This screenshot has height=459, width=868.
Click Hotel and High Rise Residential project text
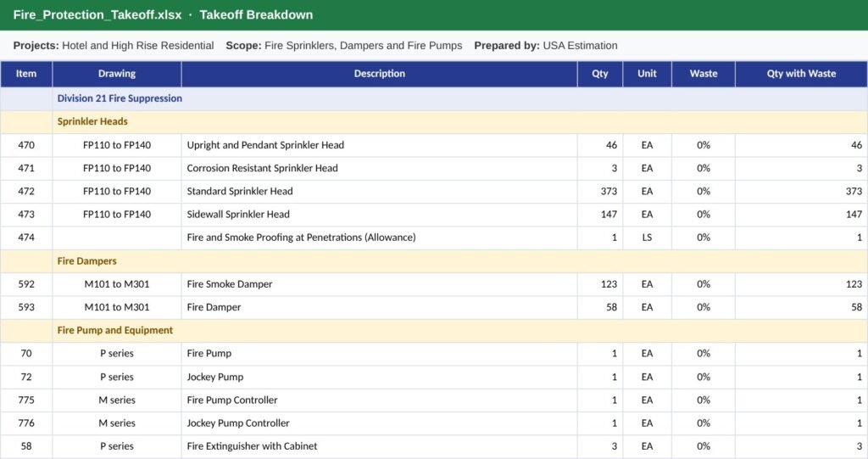coord(138,46)
